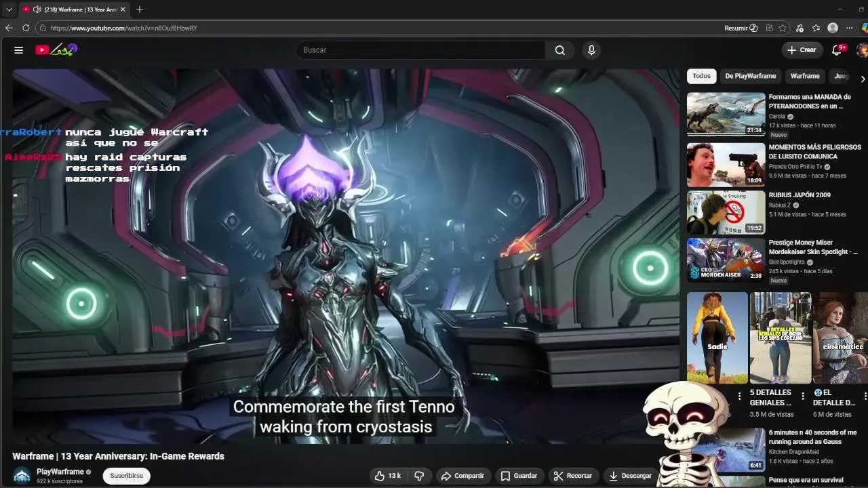Start voice search with microphone icon
868x488 pixels.
(x=591, y=50)
